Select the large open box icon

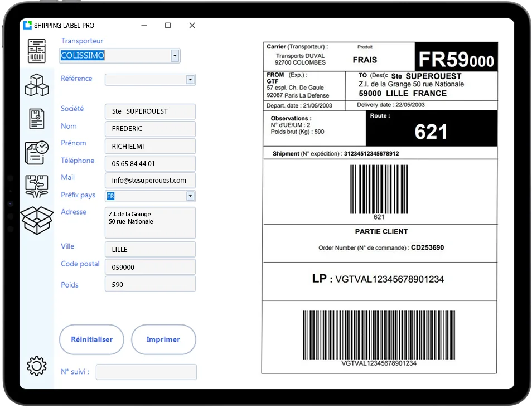(37, 220)
